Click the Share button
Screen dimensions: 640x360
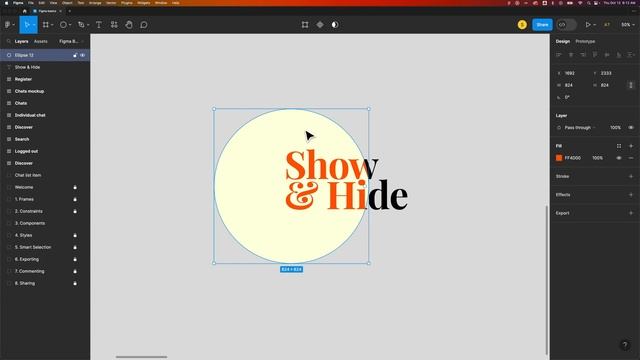click(542, 25)
